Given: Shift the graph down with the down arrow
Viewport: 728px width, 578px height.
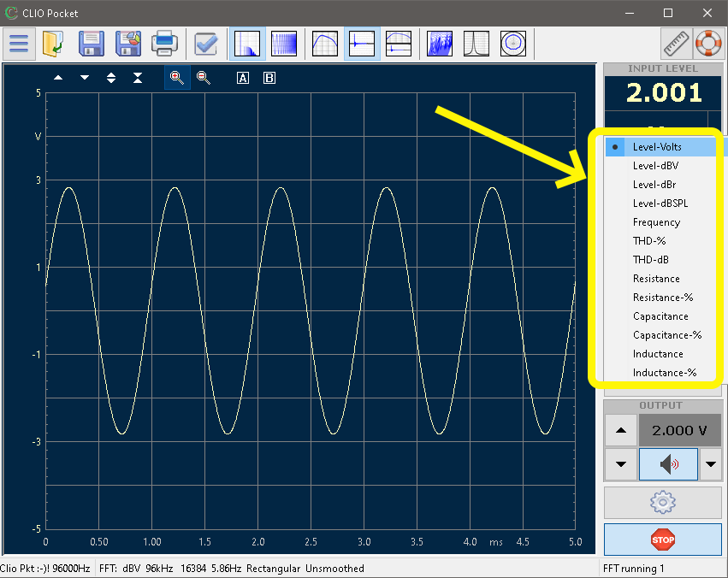Looking at the screenshot, I should tap(85, 78).
